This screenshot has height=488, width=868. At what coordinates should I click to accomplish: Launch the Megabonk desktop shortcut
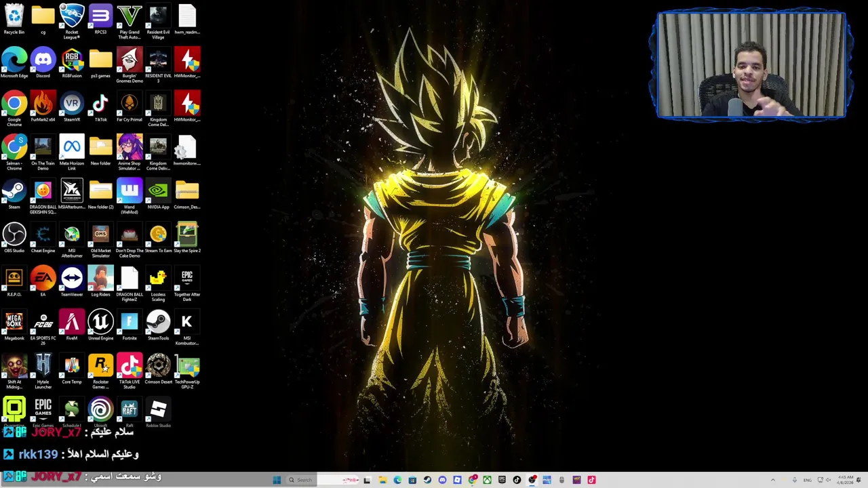click(x=14, y=325)
